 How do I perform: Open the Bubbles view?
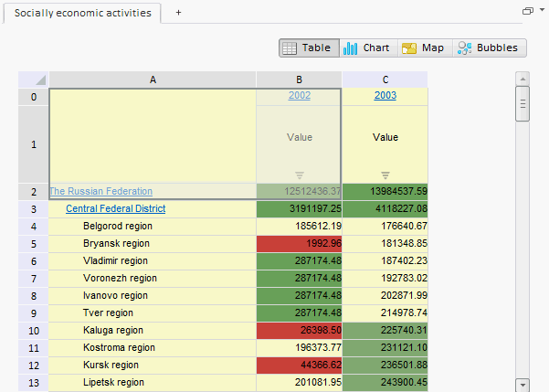489,48
